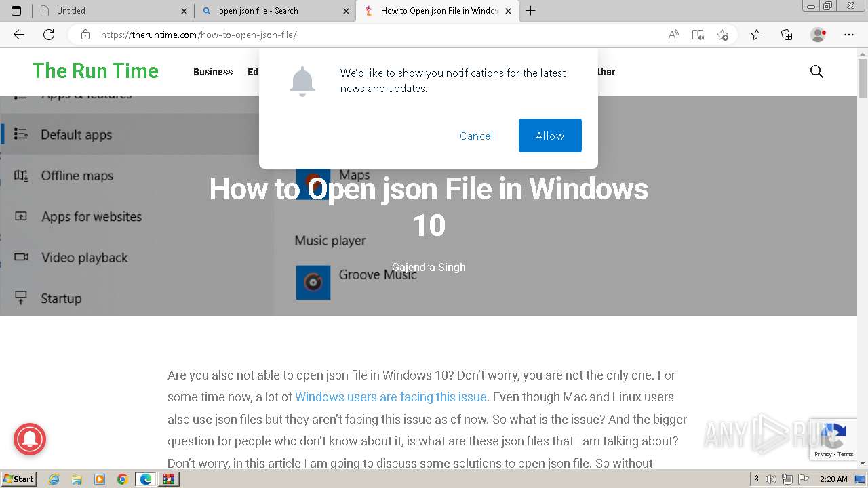Image resolution: width=868 pixels, height=488 pixels.
Task: Open a new browser tab
Action: 530,11
